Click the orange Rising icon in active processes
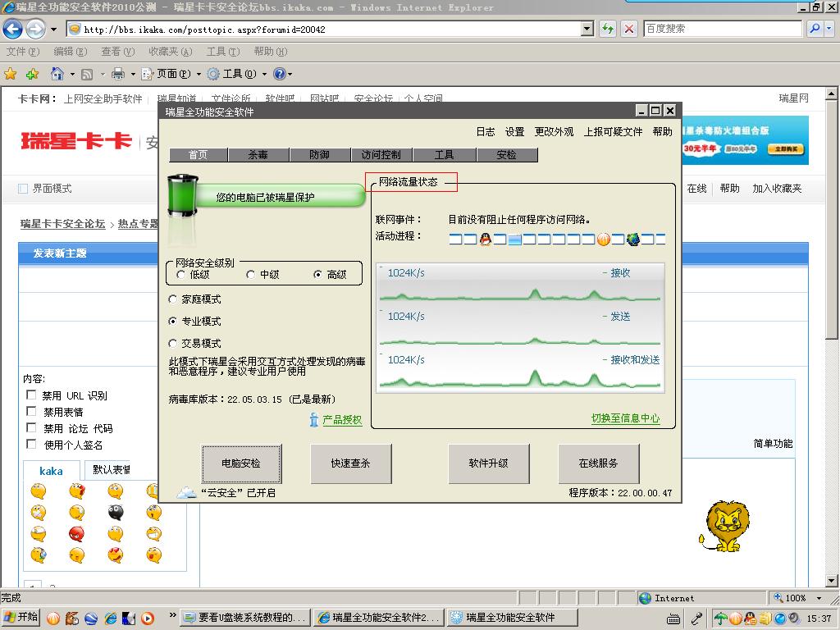The image size is (840, 630). coord(604,240)
